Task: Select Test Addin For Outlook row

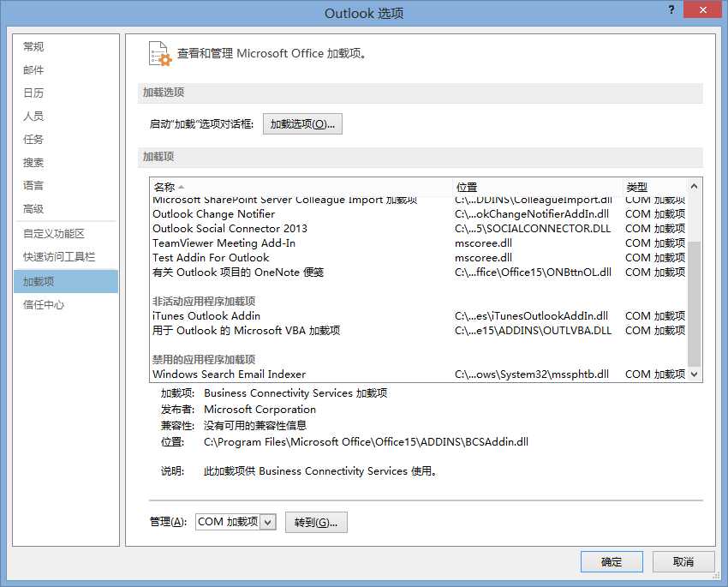Action: click(x=418, y=258)
